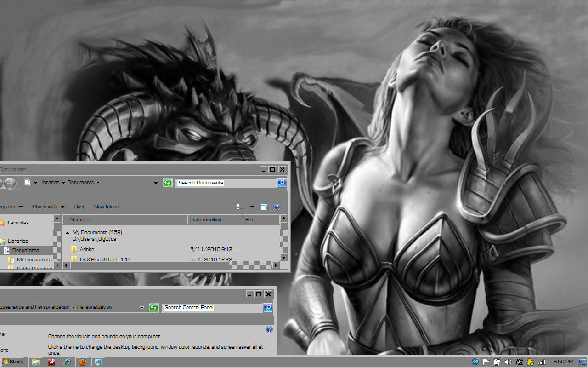588x368 pixels.
Task: Click the Search Documents magnifier icon
Action: click(x=282, y=183)
